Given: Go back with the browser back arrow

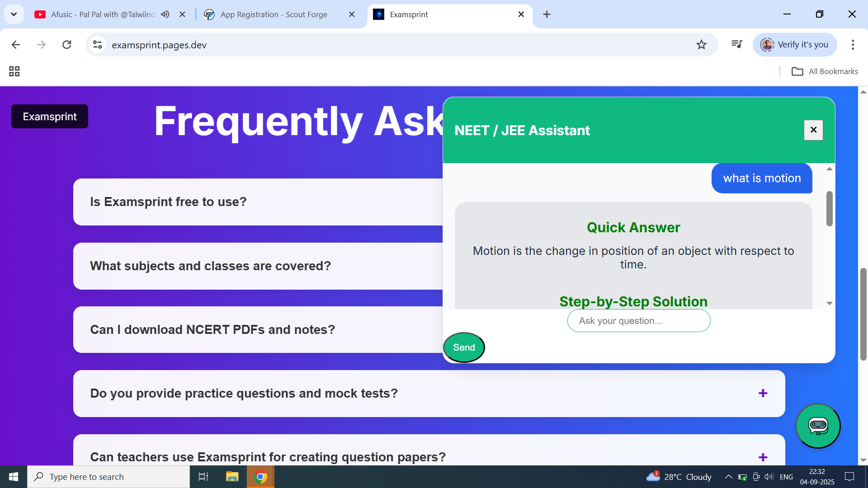Looking at the screenshot, I should (16, 45).
